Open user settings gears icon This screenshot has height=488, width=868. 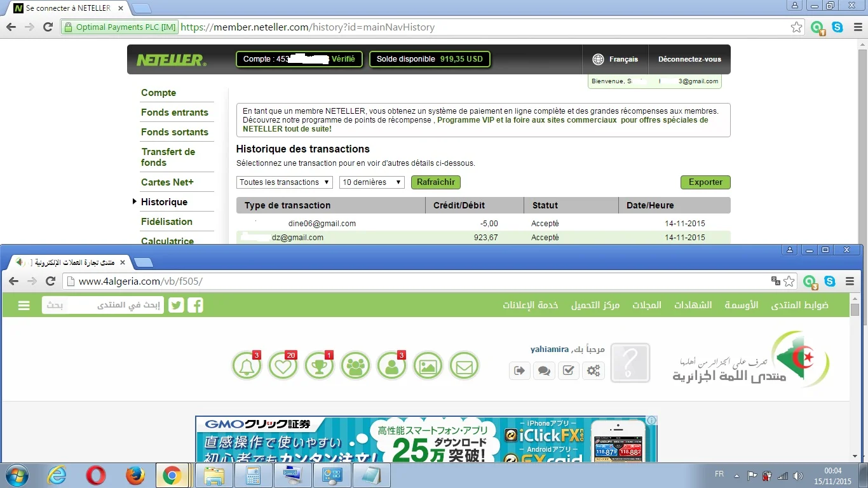point(593,370)
